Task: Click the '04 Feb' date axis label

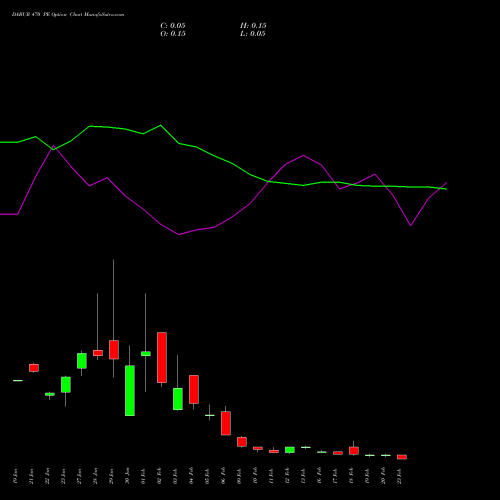Action: point(191,476)
